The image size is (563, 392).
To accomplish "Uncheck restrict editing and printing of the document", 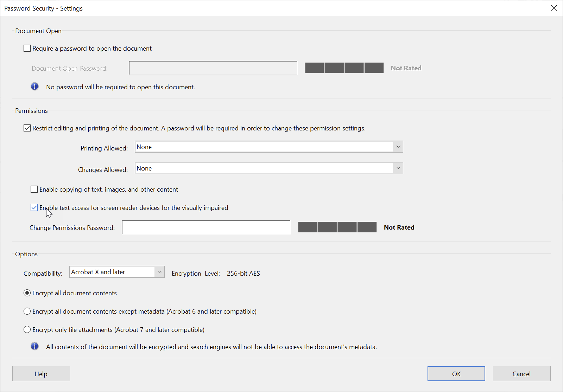I will [x=27, y=128].
